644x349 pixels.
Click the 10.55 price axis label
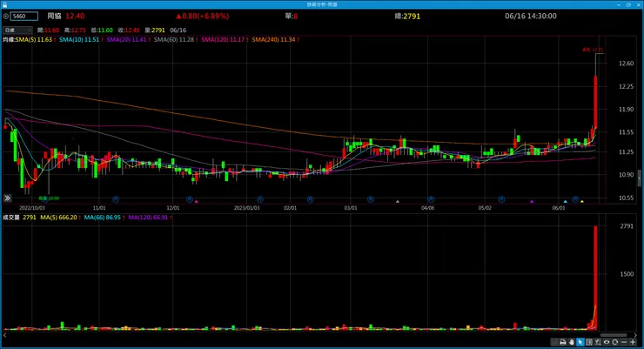click(x=626, y=198)
